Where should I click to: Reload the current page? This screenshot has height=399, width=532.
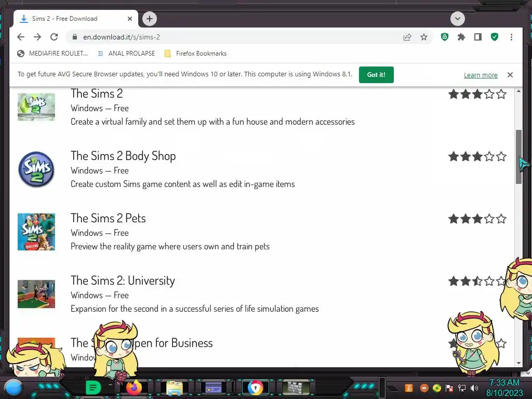coord(54,37)
